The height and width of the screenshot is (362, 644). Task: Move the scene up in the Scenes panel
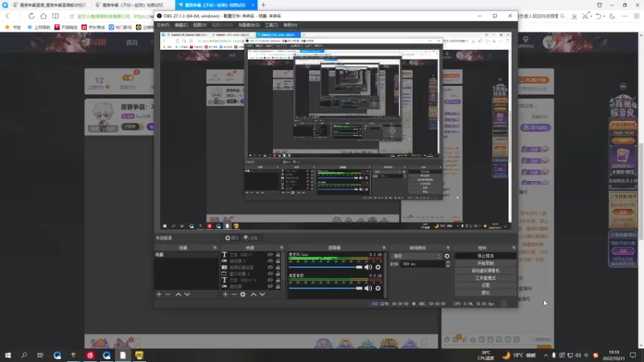178,294
